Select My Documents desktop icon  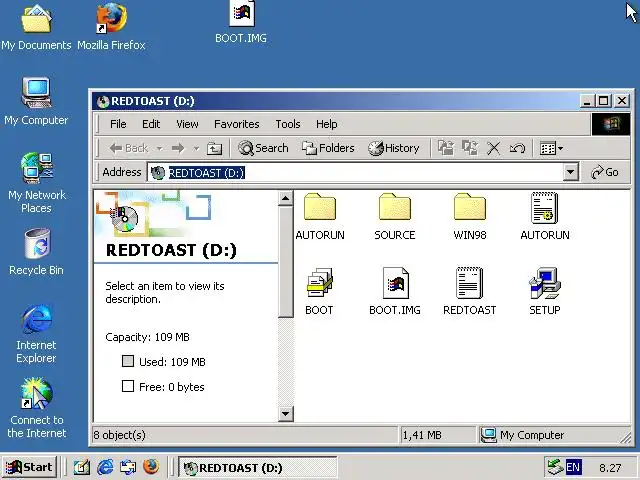36,28
